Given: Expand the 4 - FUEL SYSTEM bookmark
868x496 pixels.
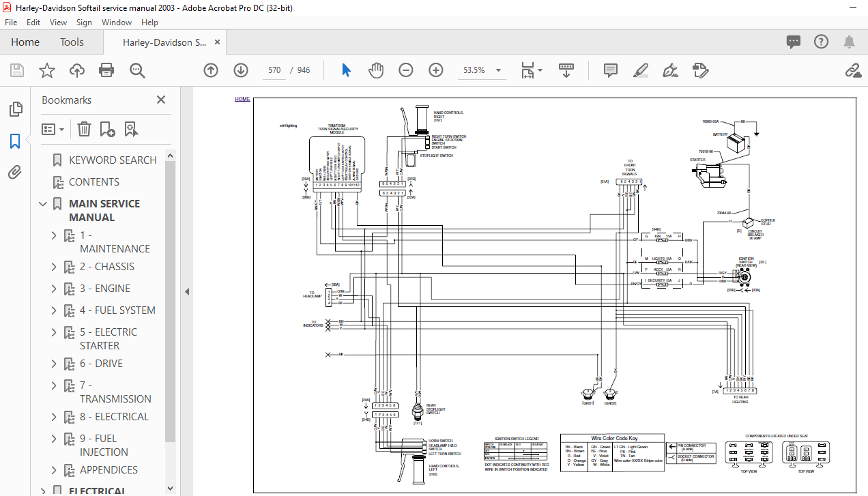Looking at the screenshot, I should click(54, 310).
